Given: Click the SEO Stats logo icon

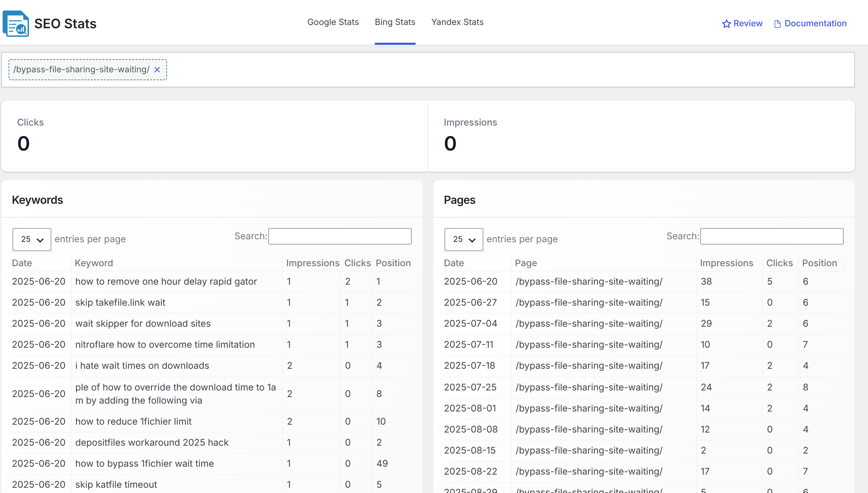Looking at the screenshot, I should coord(16,23).
